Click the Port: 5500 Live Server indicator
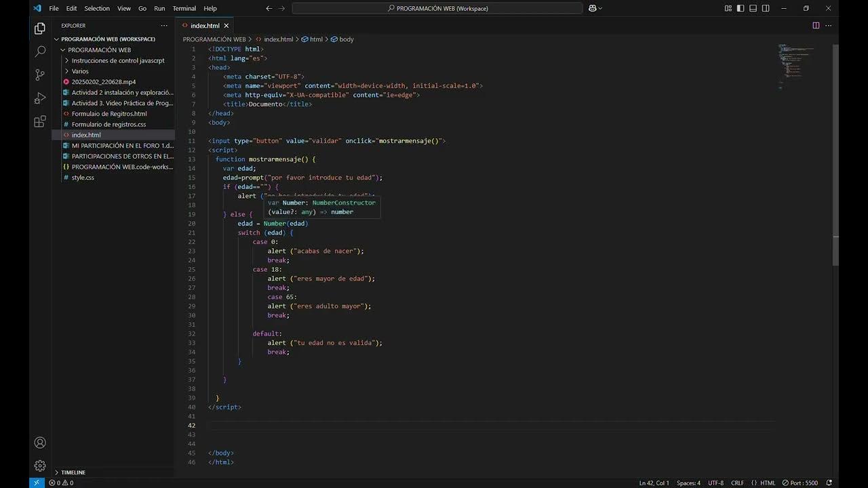 801,483
